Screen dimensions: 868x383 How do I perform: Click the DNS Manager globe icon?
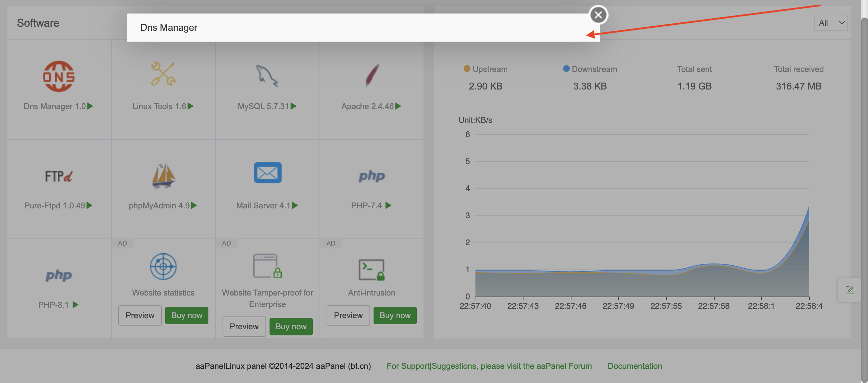59,76
